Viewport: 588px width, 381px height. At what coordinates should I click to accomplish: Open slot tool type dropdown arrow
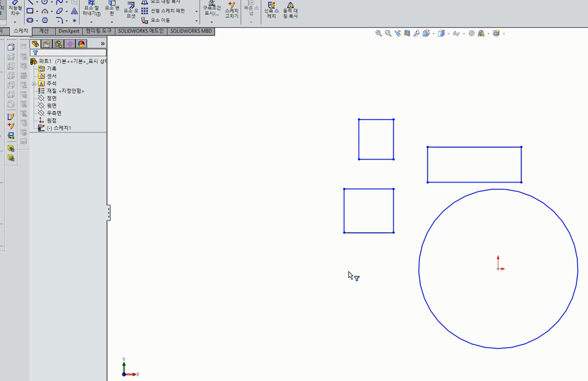pos(37,21)
